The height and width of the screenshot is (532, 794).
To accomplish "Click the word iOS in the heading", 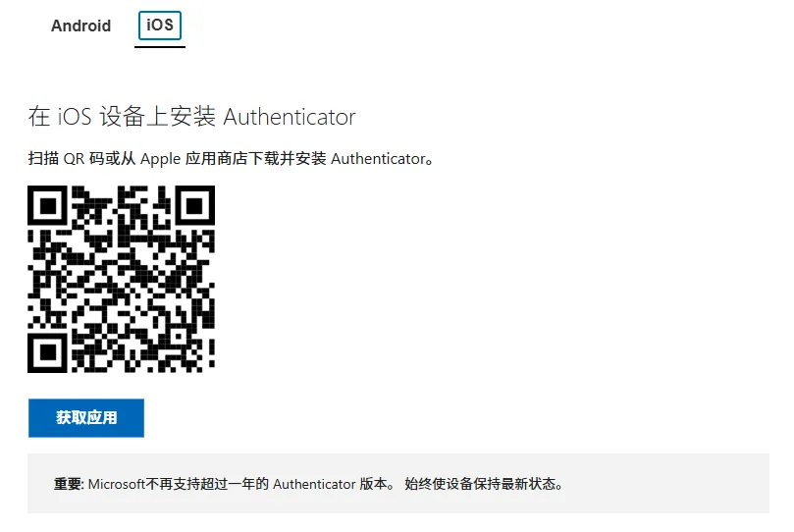I will pyautogui.click(x=74, y=117).
